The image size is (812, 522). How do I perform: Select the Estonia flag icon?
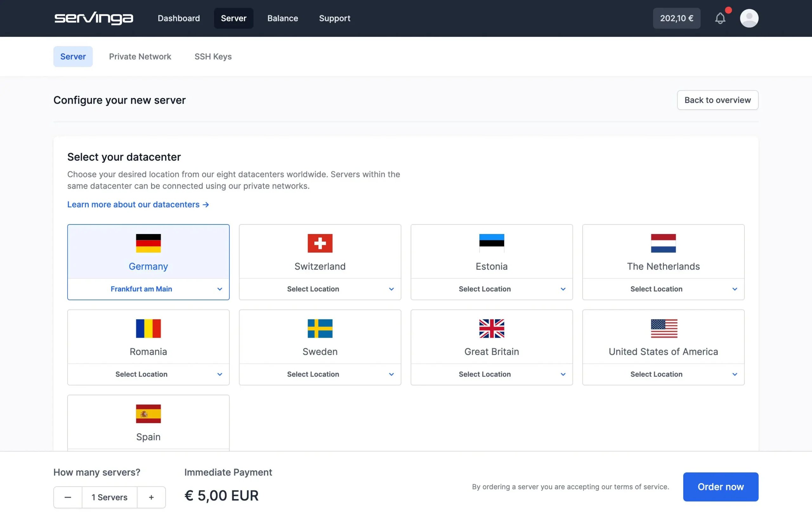pyautogui.click(x=492, y=243)
